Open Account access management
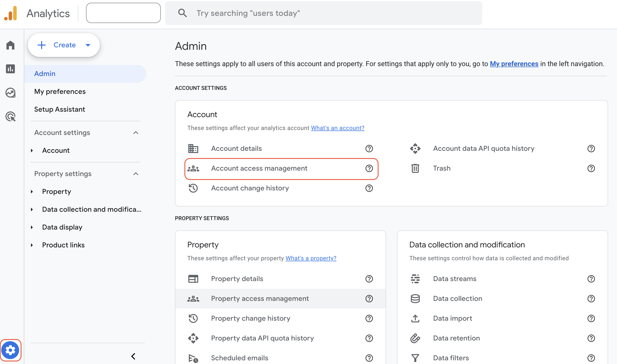 pos(259,168)
